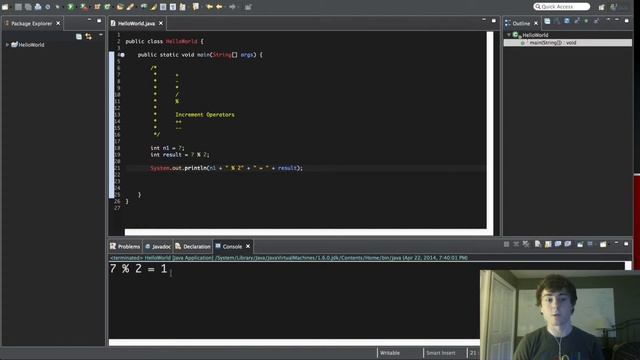Toggle Scroll Lock in Console toolbar

click(x=548, y=244)
